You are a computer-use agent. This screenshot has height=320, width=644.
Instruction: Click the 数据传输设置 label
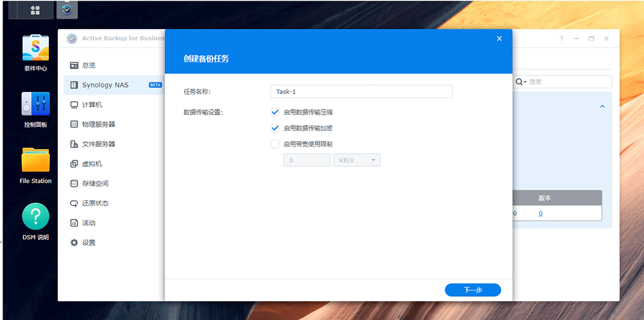(203, 112)
